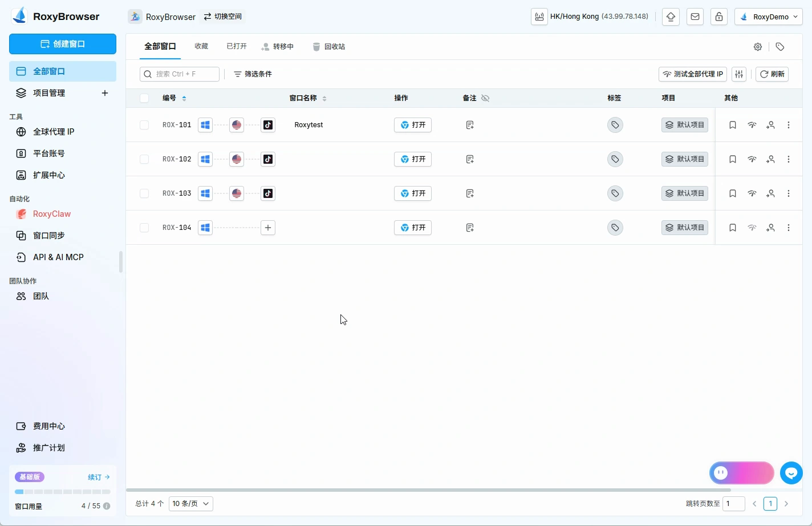Toggle the select-all checkbox in table header
Image resolution: width=812 pixels, height=526 pixels.
pos(144,98)
